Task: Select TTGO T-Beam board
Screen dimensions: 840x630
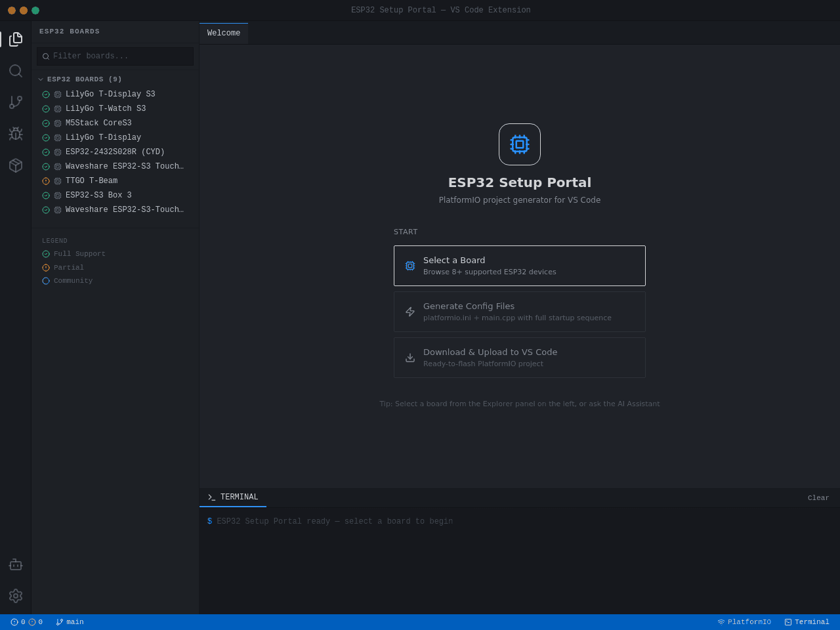Action: 115,181
